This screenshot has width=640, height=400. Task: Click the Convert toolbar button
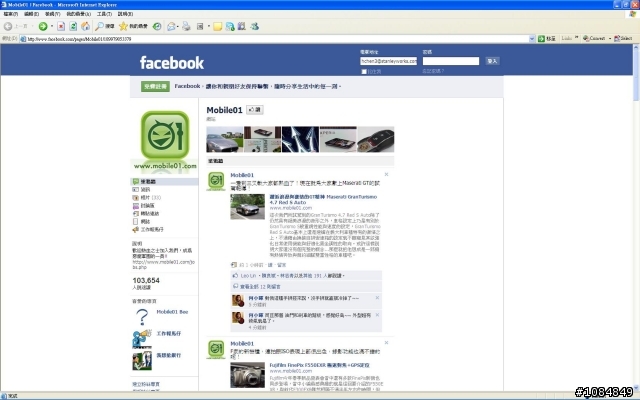point(594,38)
